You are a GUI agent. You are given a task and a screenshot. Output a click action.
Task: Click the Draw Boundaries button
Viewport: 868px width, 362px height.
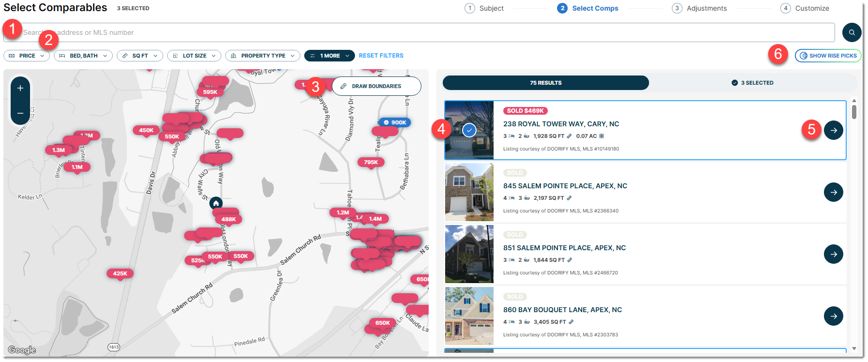click(x=376, y=86)
